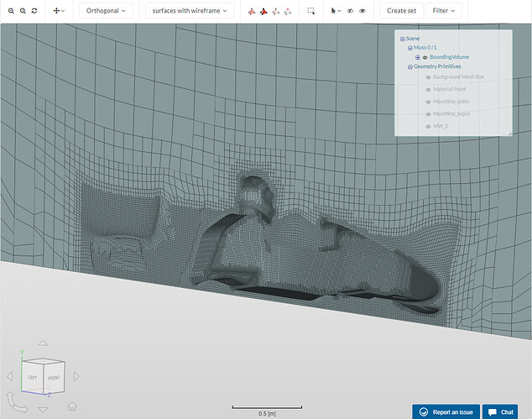
Task: Click the up arrow above the orientation cube
Action: click(x=42, y=343)
